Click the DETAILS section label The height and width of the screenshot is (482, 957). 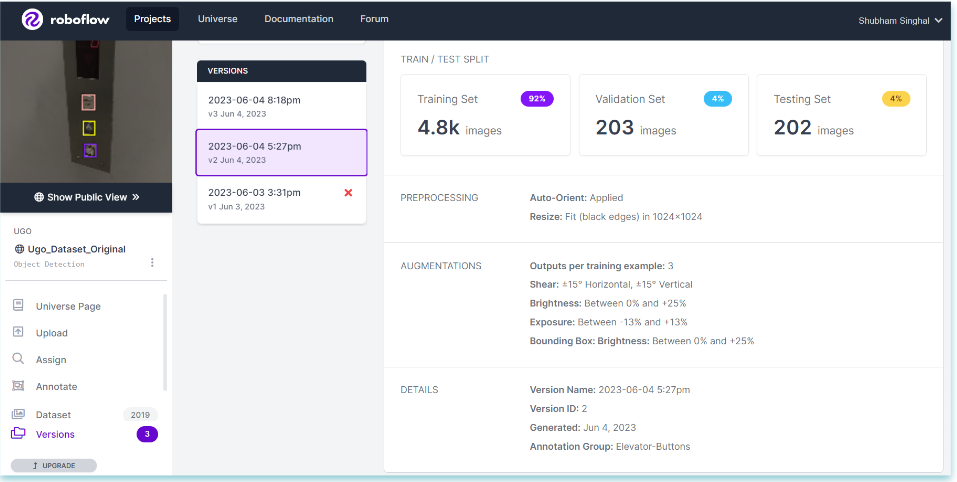click(419, 390)
